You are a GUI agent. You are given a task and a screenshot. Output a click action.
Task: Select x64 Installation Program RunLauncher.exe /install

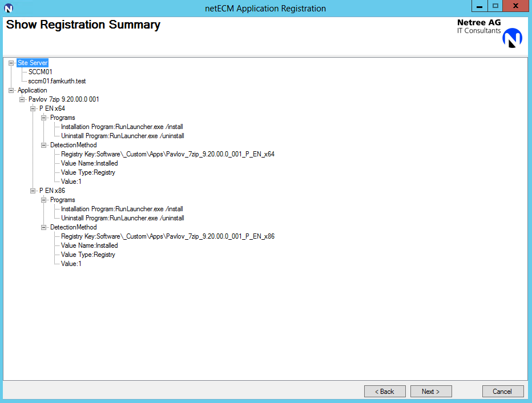[x=122, y=127]
